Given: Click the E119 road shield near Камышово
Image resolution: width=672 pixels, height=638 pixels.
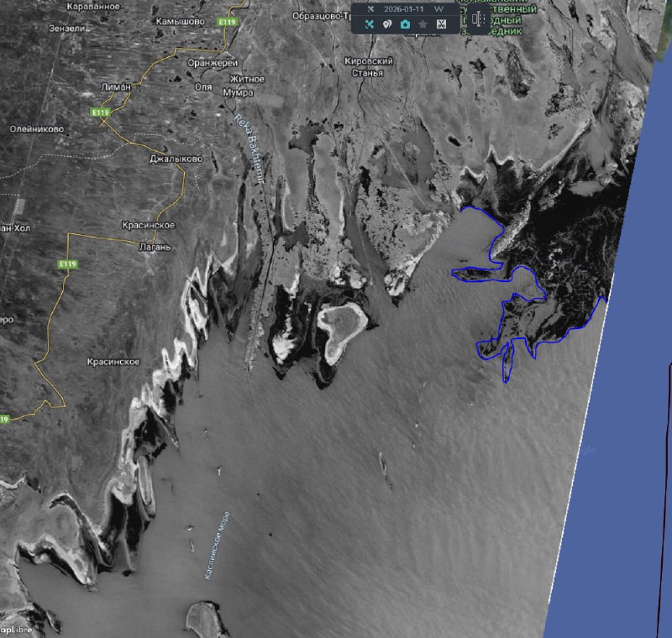Looking at the screenshot, I should tap(226, 21).
